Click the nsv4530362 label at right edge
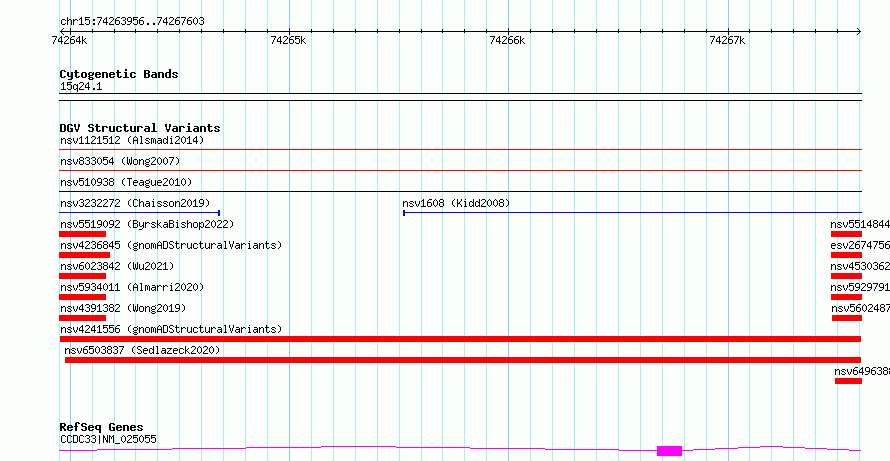Viewport: 890px width, 461px height. 860,266
